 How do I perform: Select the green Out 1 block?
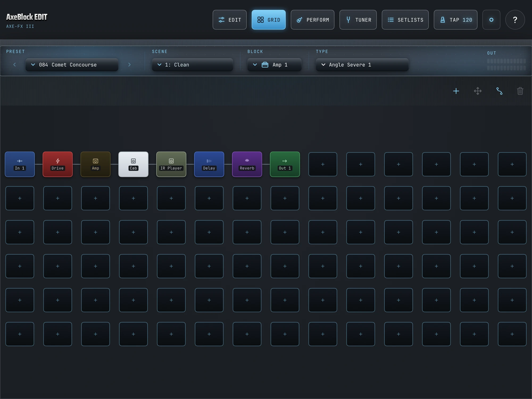285,164
